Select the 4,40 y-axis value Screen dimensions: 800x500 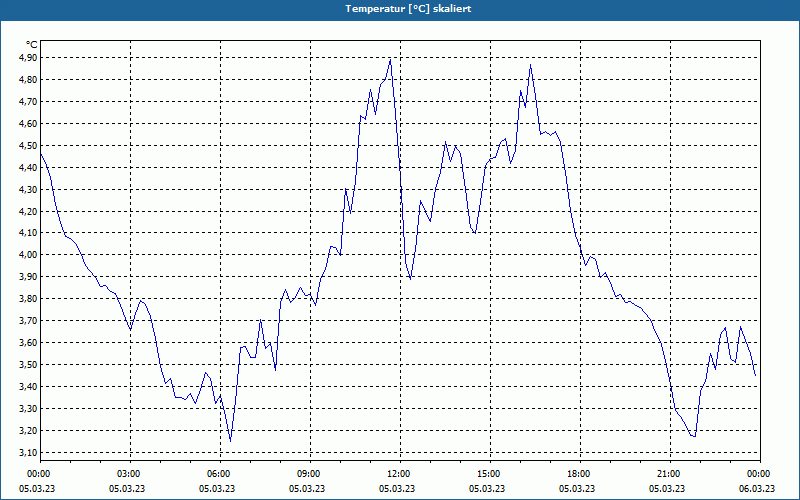[x=29, y=167]
